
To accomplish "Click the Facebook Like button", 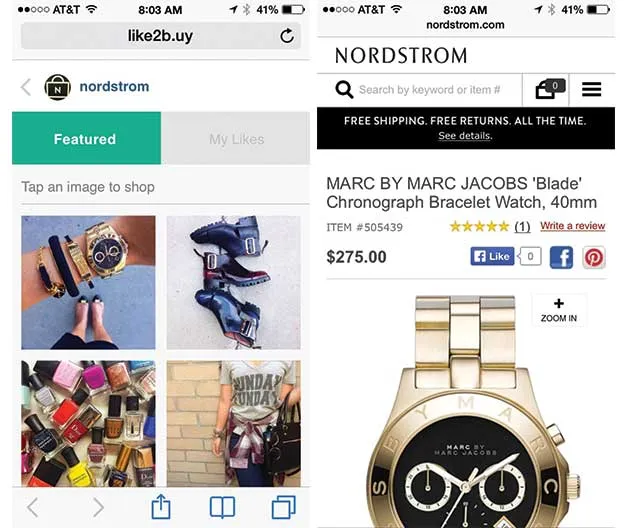I will click(x=492, y=256).
